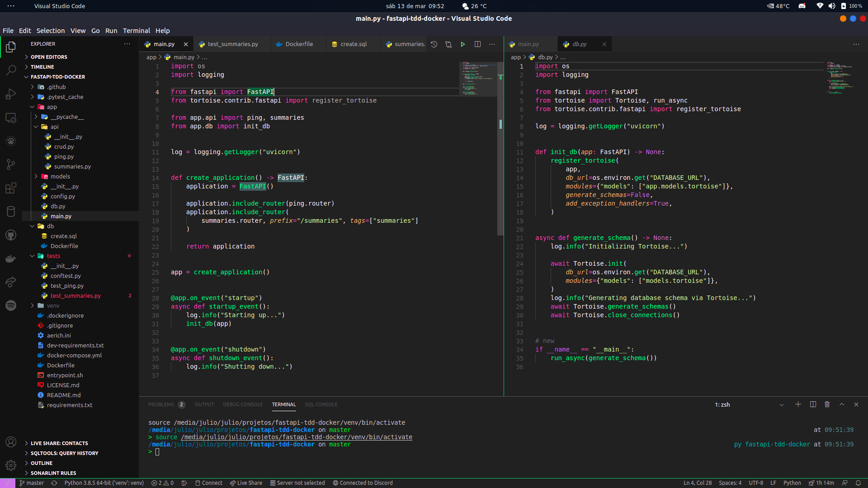Close the main.py editor tab

(x=186, y=44)
